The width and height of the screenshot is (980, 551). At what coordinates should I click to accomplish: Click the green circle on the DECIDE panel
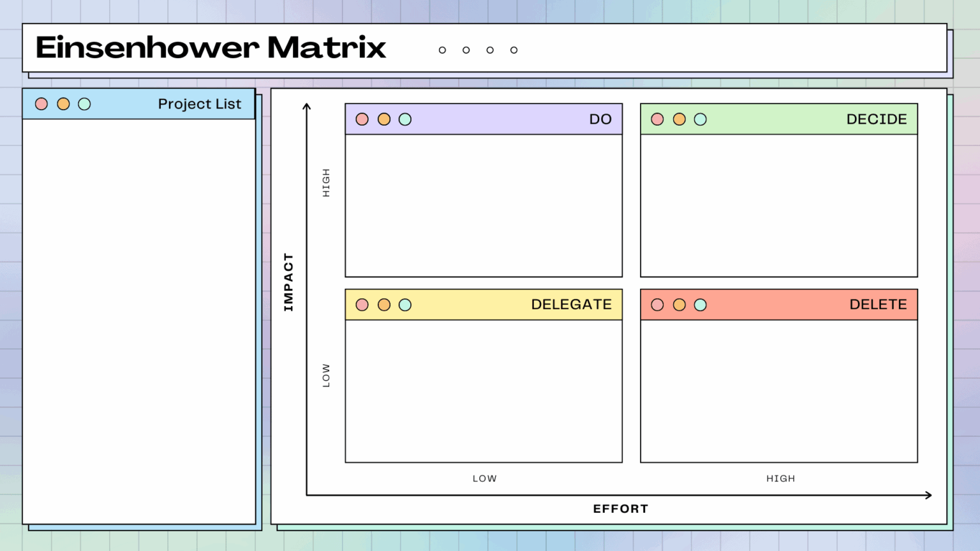701,119
